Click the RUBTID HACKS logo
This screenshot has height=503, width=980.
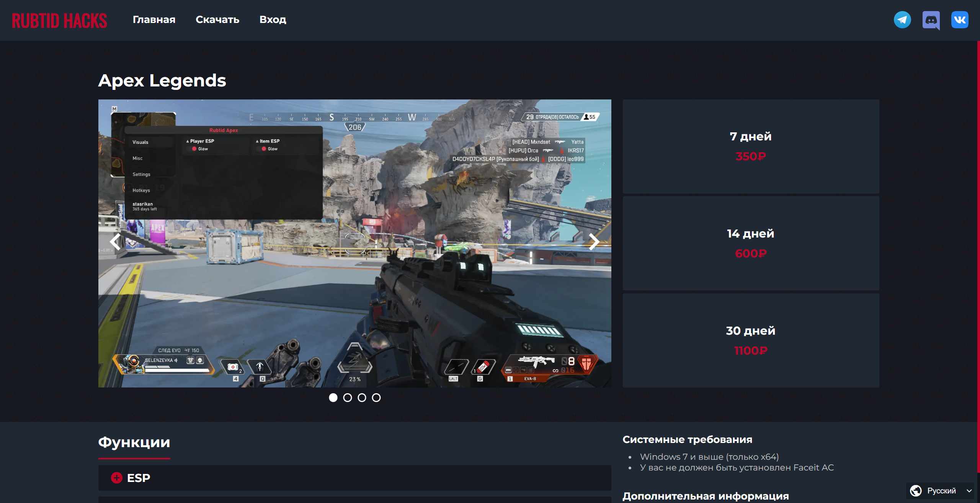tap(59, 21)
